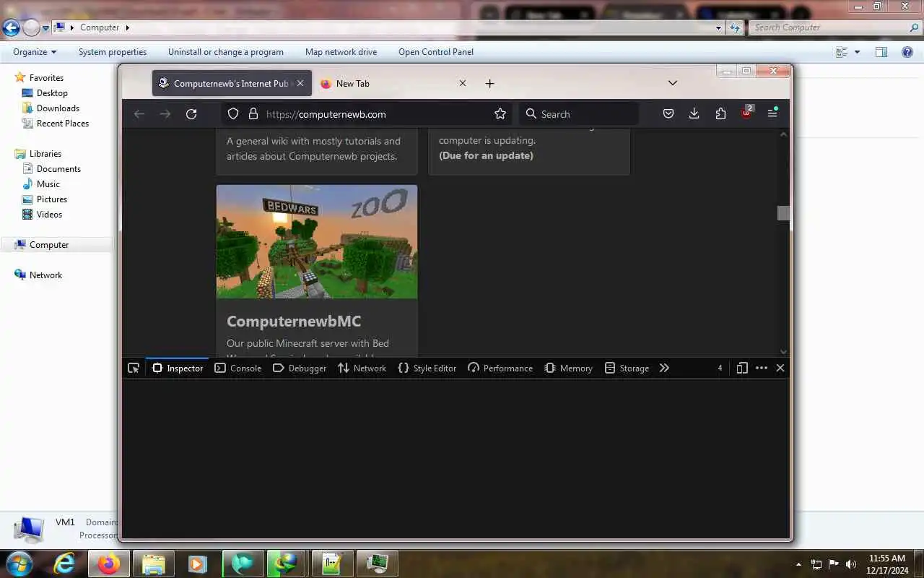Select Documents library
This screenshot has width=924, height=578.
[58, 169]
